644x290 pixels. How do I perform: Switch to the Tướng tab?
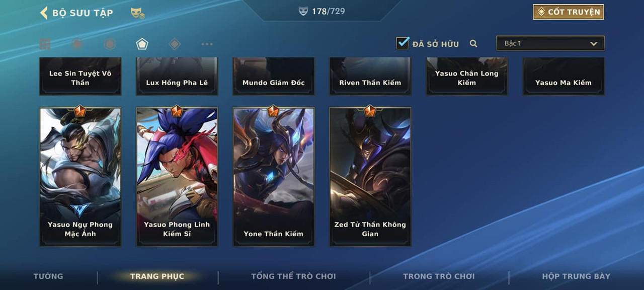48,276
